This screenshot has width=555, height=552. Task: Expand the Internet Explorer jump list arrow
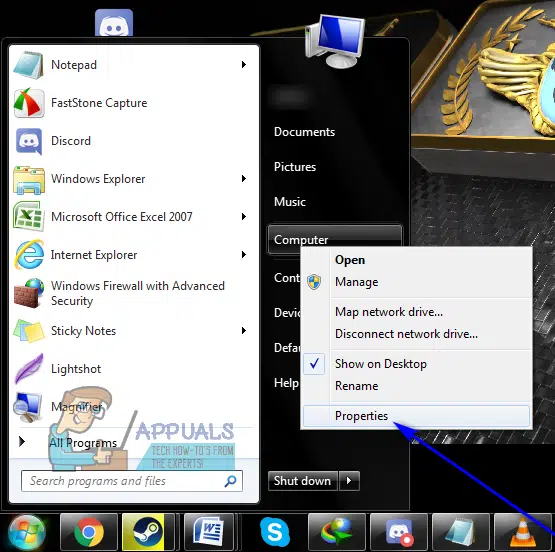coord(244,254)
